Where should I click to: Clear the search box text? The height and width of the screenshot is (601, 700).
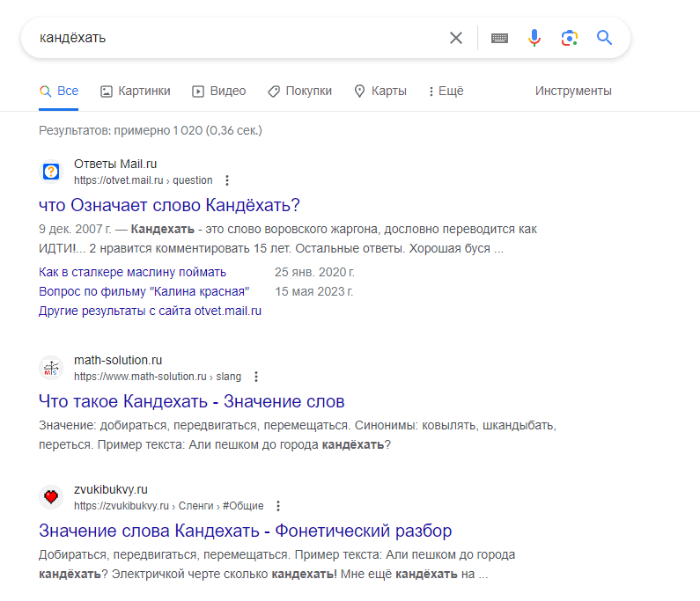[455, 38]
